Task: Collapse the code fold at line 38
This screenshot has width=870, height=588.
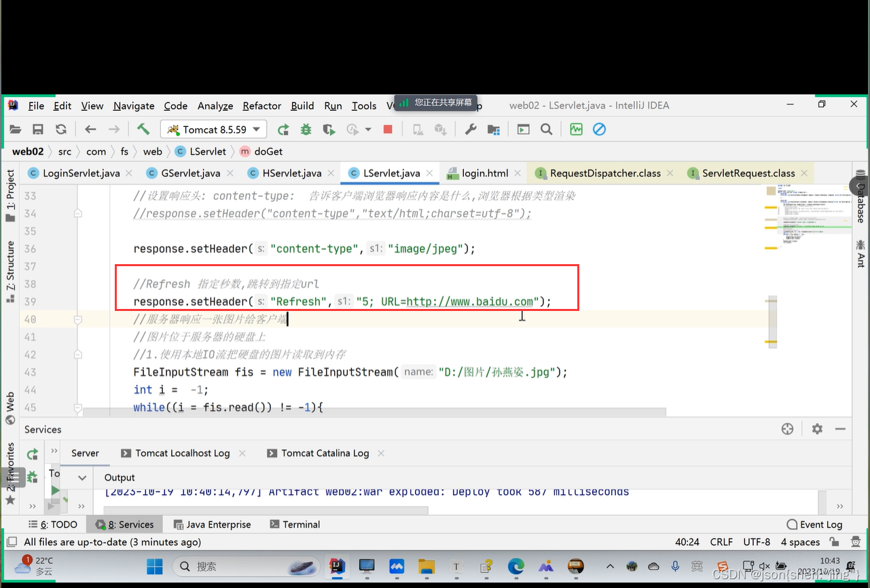Action: pyautogui.click(x=77, y=284)
